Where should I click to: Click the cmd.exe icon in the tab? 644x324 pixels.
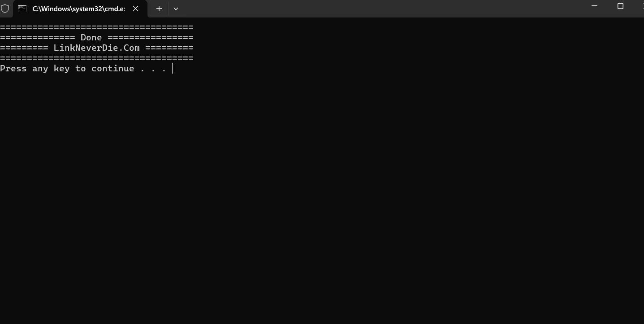[x=22, y=9]
